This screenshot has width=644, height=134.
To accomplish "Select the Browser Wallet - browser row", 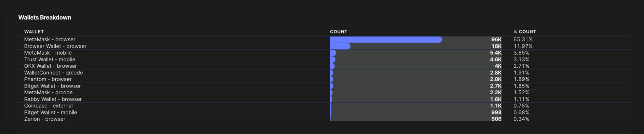I will pyautogui.click(x=324, y=46).
